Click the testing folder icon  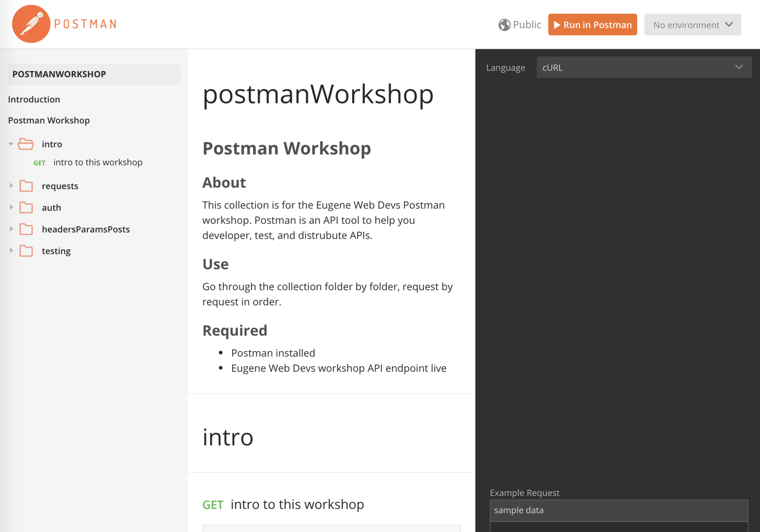[26, 251]
